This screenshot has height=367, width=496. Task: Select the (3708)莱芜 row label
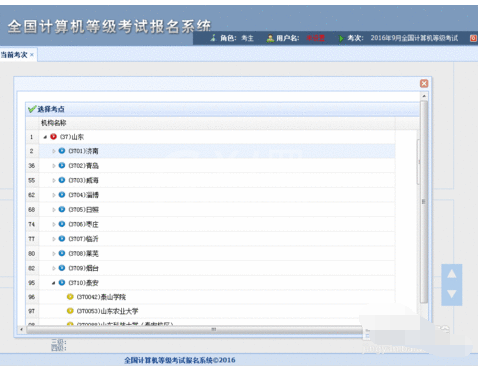[84, 254]
